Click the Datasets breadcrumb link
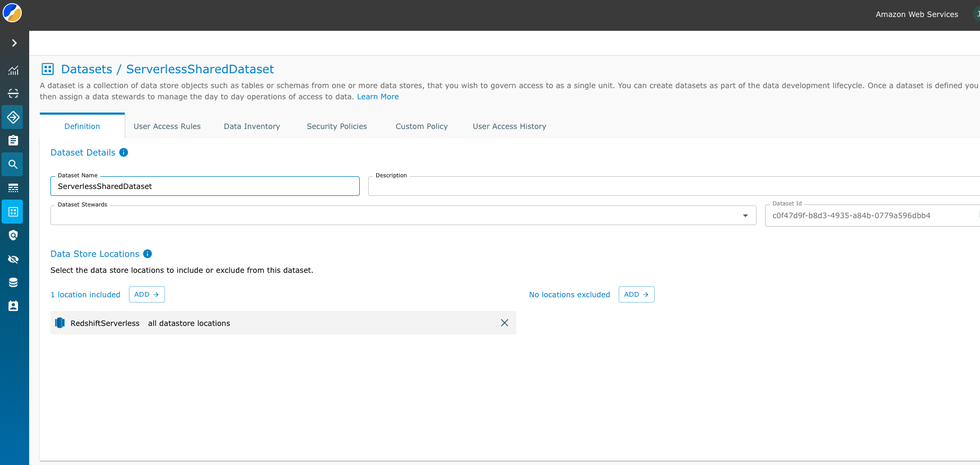Screen dimensions: 980x465 point(86,69)
